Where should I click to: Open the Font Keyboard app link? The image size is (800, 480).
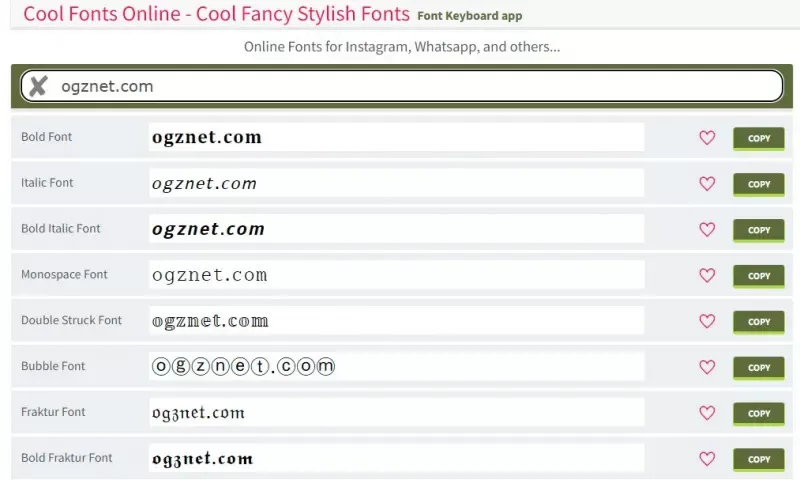(x=469, y=16)
